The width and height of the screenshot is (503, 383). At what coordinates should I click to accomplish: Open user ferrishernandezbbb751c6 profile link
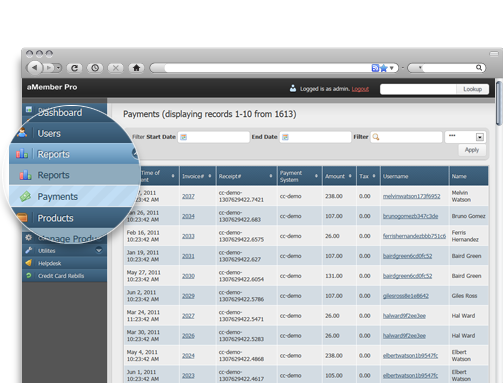coord(414,236)
